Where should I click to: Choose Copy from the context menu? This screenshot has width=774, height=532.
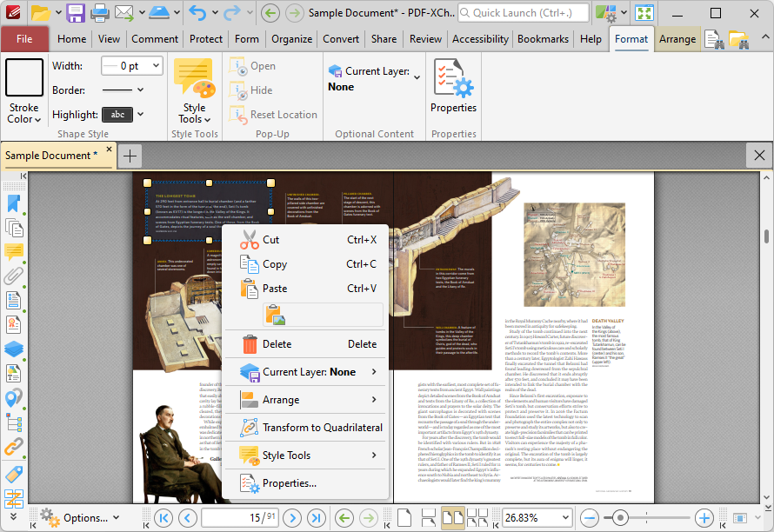click(304, 264)
